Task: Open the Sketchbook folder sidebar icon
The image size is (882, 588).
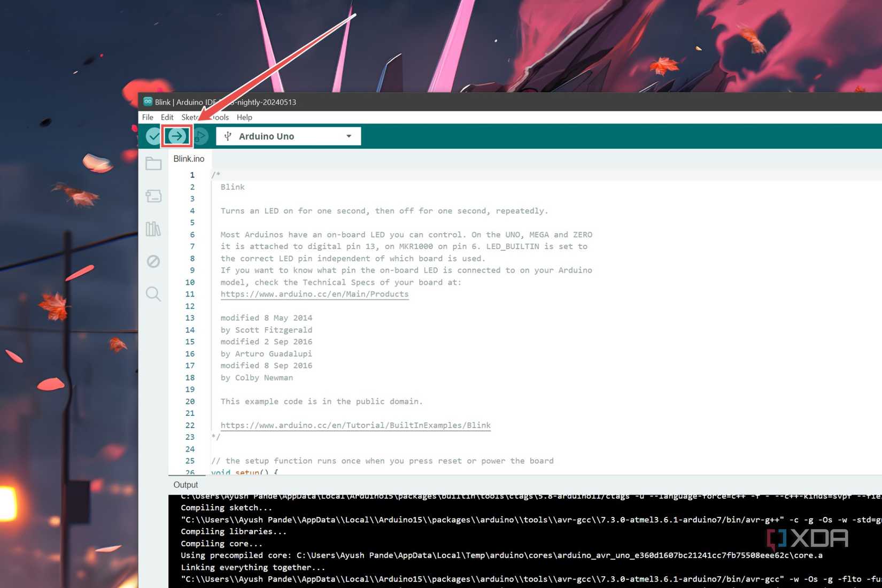Action: (153, 164)
